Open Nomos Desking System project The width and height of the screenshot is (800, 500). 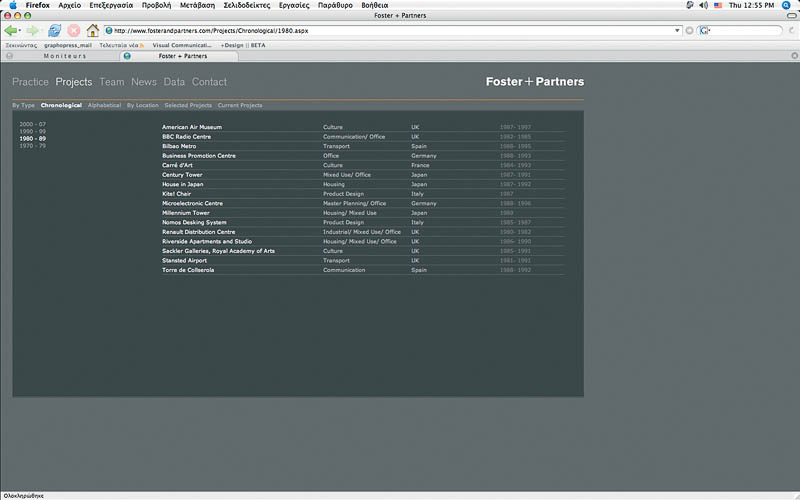point(194,222)
